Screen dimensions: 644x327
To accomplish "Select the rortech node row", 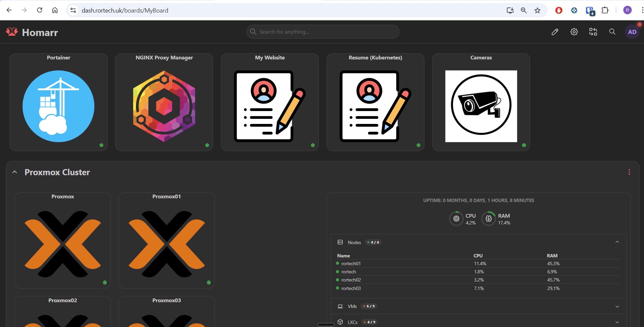I will [x=478, y=272].
